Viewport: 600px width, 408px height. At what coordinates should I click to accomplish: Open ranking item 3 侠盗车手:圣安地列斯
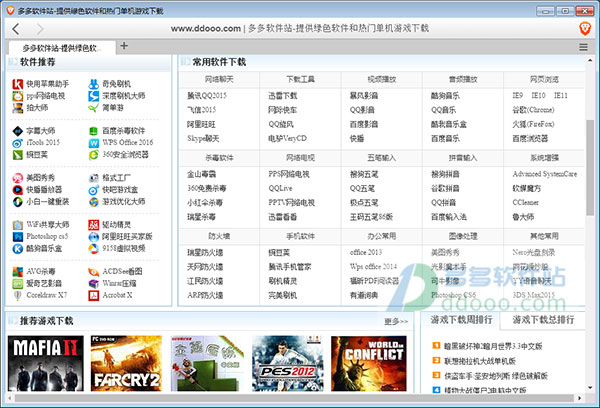[496, 376]
